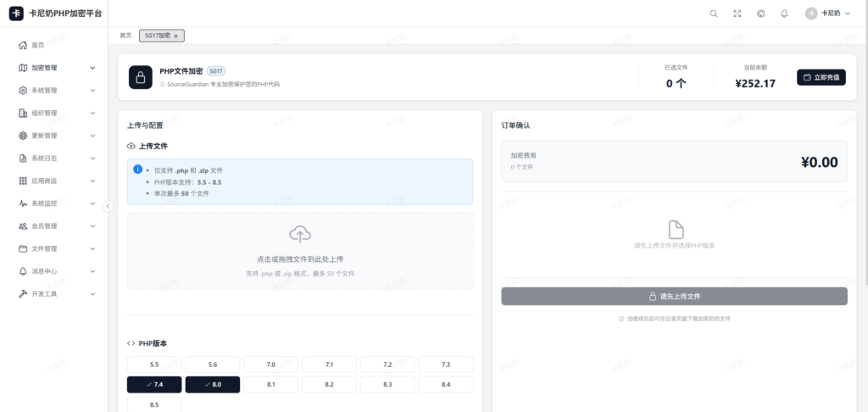
Task: Click the 卡尼奶PHP加密平台 title
Action: point(65,14)
